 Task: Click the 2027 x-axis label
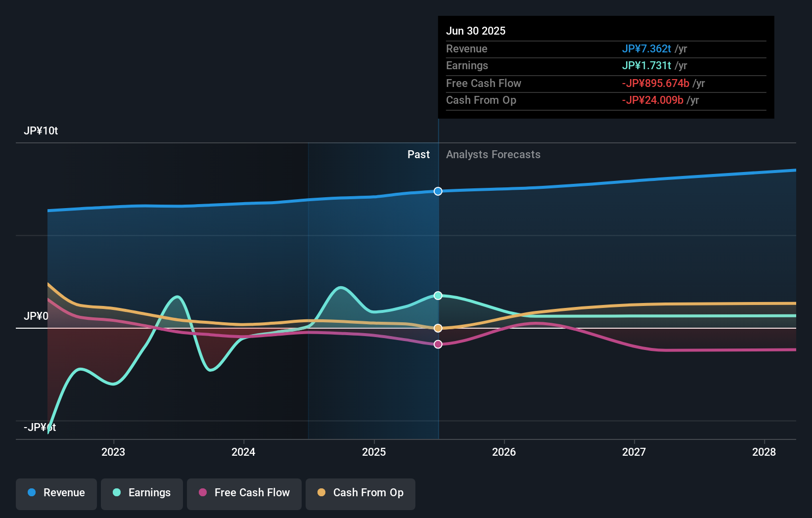634,452
